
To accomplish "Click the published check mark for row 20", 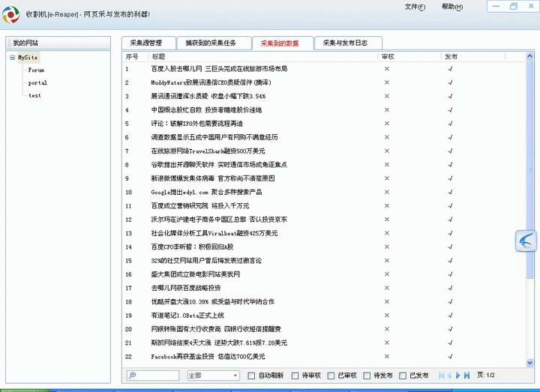I will coord(450,329).
